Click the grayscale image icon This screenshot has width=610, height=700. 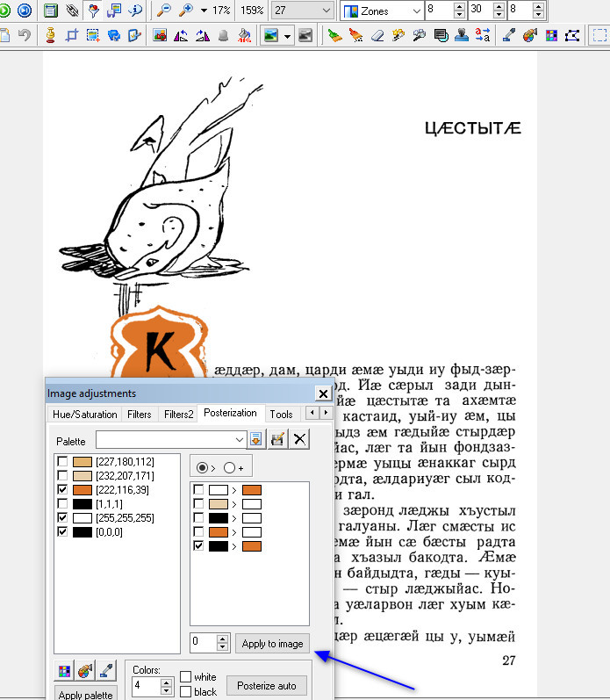(x=305, y=35)
